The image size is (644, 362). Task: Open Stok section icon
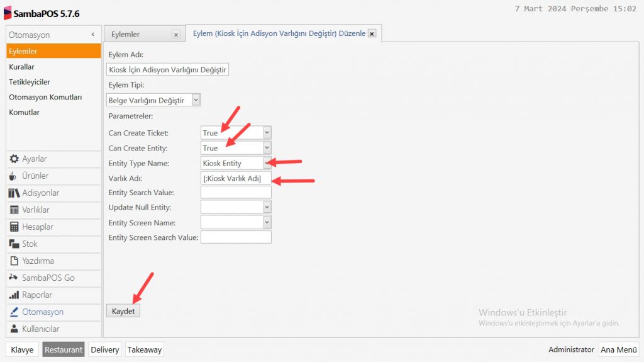(x=14, y=244)
